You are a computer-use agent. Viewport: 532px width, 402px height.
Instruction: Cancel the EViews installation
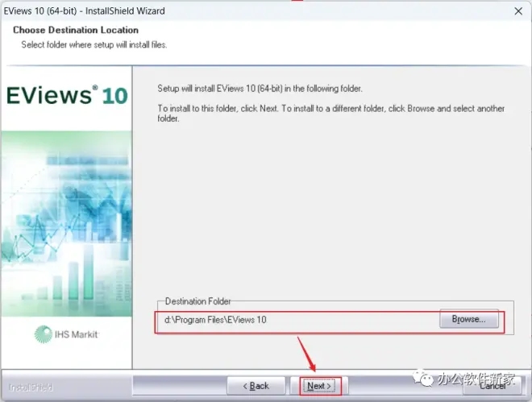click(x=493, y=387)
